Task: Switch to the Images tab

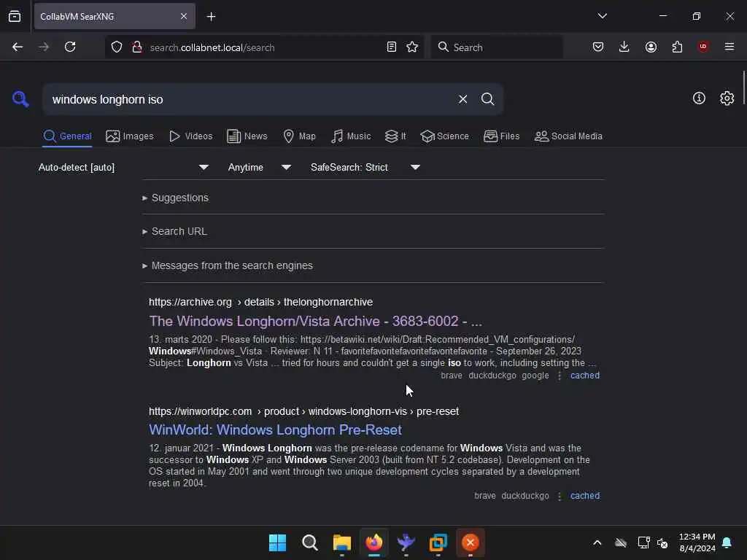Action: (130, 136)
